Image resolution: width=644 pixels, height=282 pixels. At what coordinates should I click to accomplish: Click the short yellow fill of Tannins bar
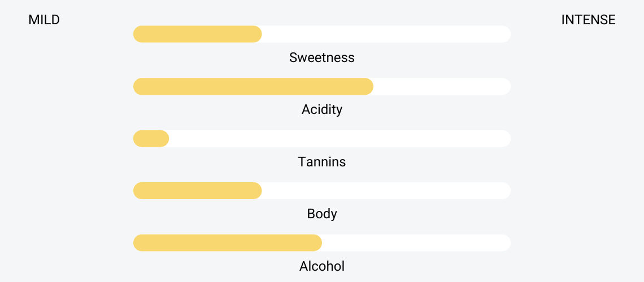pos(151,139)
